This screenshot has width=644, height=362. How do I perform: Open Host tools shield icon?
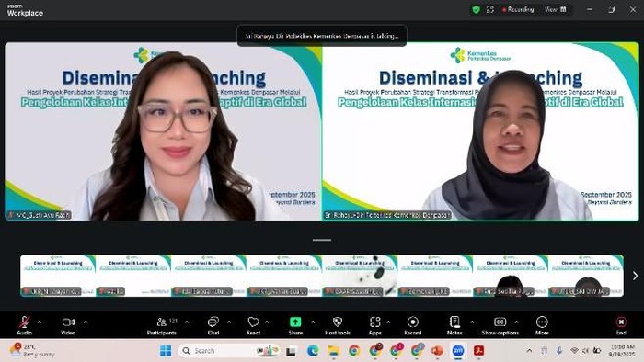(x=338, y=322)
